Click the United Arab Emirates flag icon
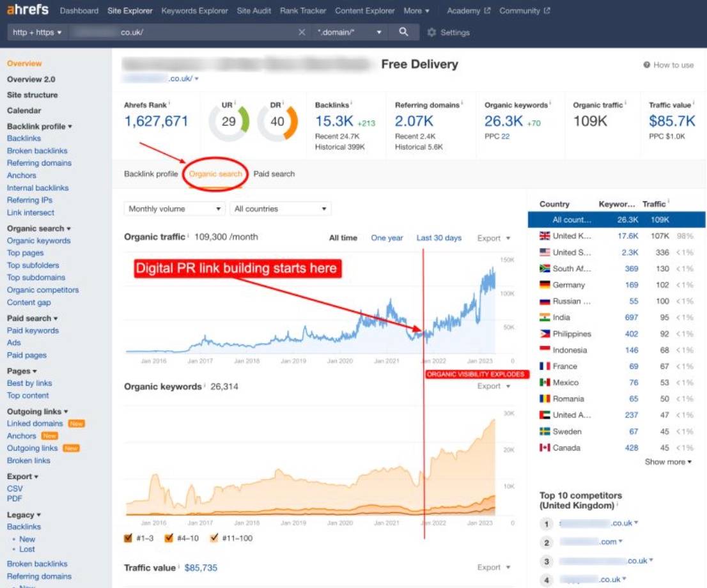This screenshot has width=707, height=588. click(545, 415)
